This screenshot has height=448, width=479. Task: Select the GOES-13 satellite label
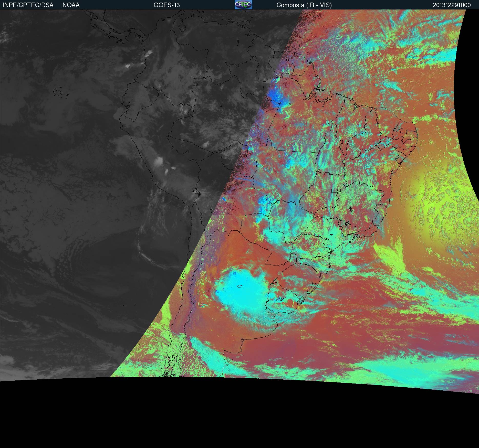(x=166, y=5)
